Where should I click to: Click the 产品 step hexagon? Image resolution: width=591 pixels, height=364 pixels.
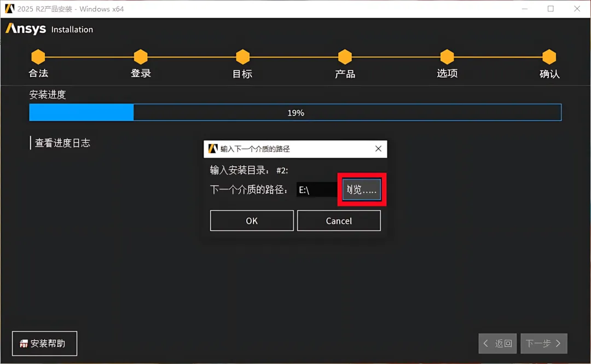tap(345, 57)
